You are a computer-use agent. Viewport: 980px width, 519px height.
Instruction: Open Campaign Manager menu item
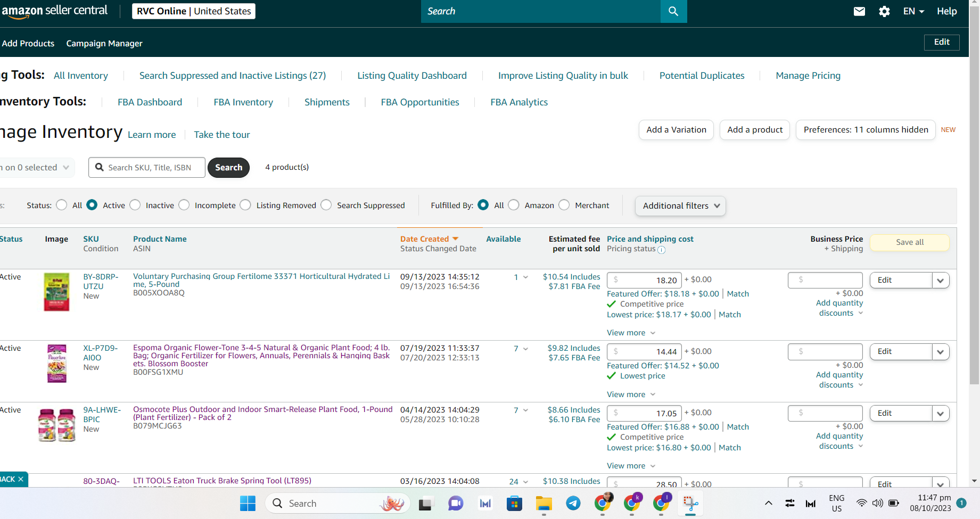point(104,44)
